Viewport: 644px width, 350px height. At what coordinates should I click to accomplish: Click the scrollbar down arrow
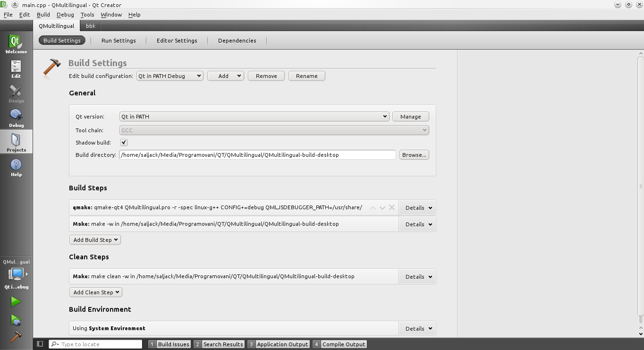tap(641, 334)
